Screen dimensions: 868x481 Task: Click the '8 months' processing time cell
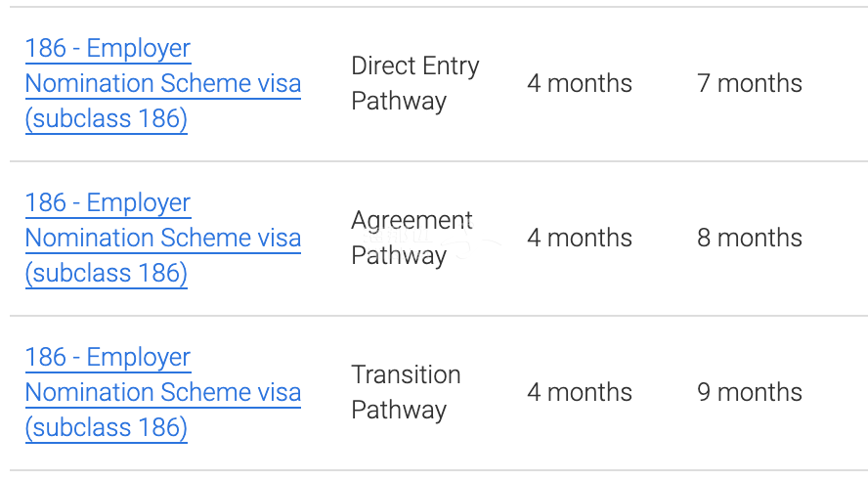click(750, 238)
